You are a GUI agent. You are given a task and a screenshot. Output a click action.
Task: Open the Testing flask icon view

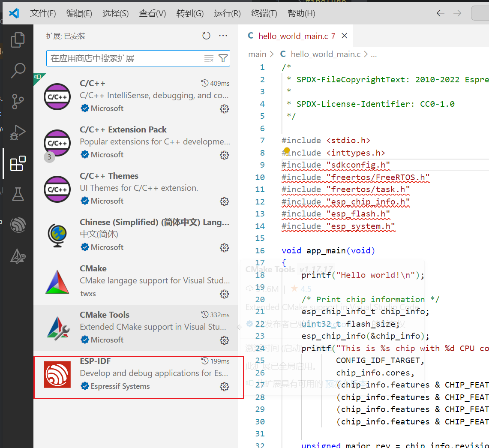pos(18,194)
